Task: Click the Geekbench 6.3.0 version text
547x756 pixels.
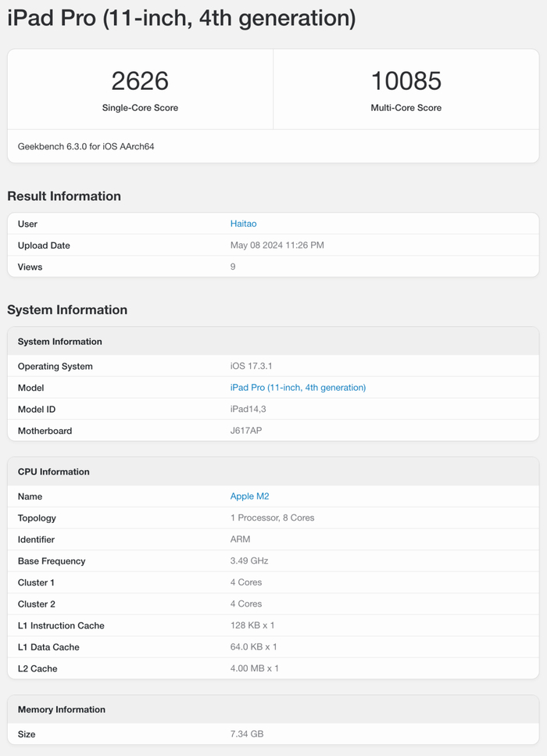Action: [x=86, y=146]
